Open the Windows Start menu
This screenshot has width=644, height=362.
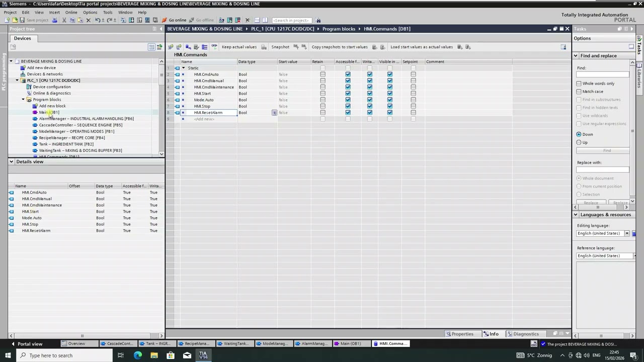pos(8,355)
